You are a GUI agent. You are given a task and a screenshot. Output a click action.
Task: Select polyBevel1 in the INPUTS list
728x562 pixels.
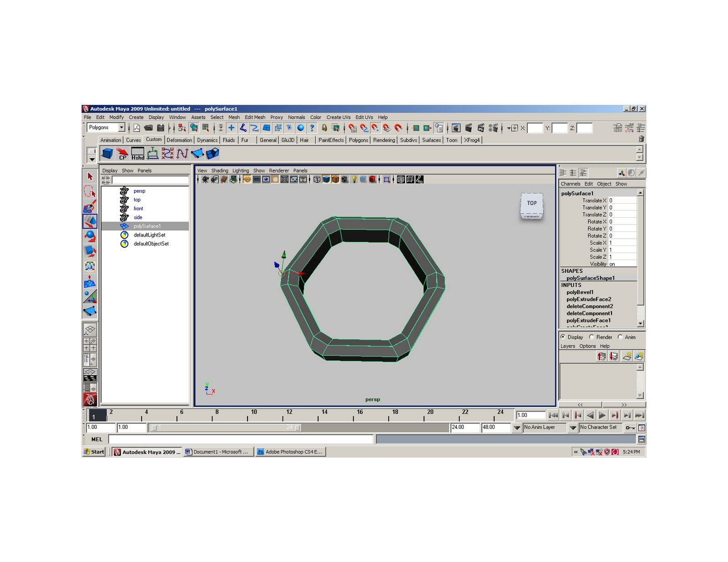coord(580,292)
